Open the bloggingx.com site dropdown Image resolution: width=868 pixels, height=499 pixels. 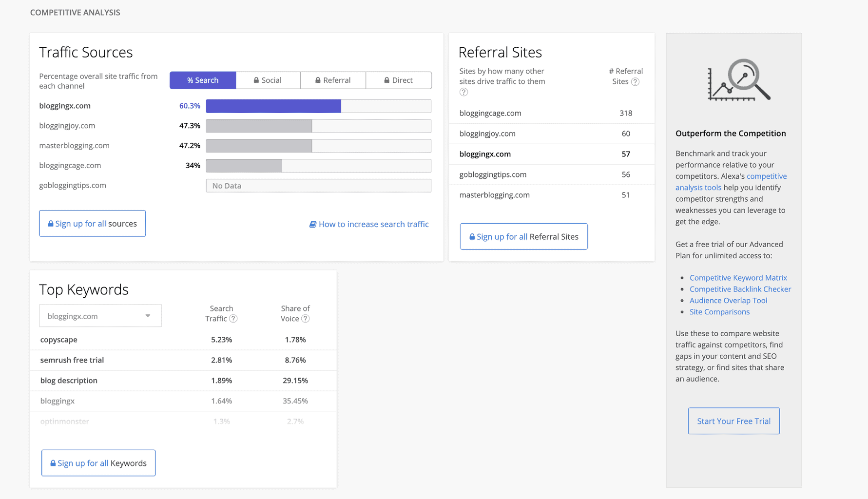point(100,316)
